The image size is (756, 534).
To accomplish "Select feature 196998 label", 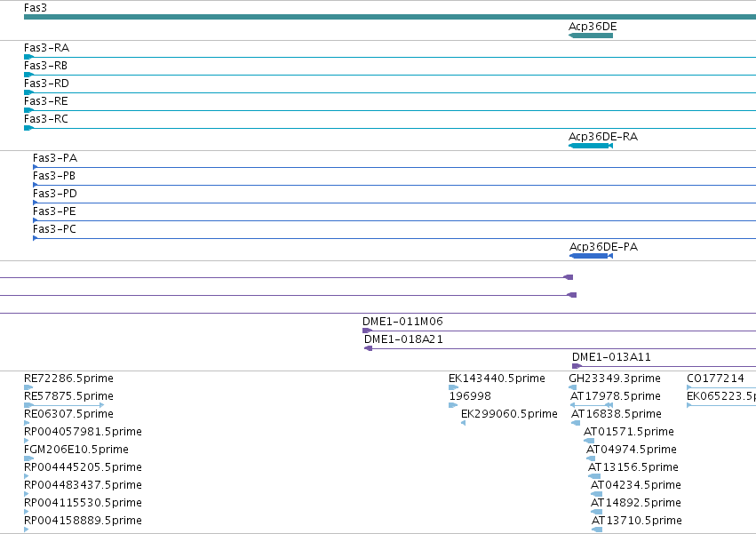I will pyautogui.click(x=470, y=396).
